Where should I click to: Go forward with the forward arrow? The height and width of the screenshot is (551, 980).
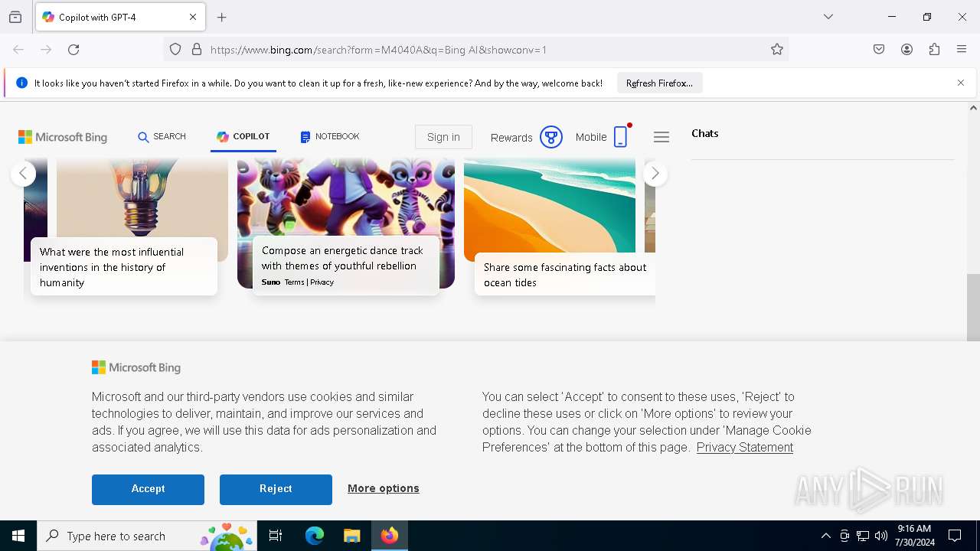click(46, 50)
